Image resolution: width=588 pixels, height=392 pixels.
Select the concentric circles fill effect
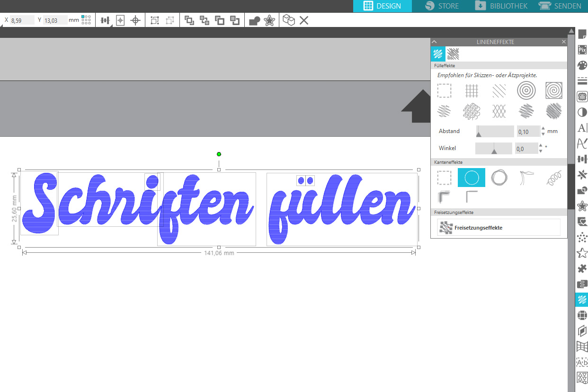pyautogui.click(x=526, y=90)
